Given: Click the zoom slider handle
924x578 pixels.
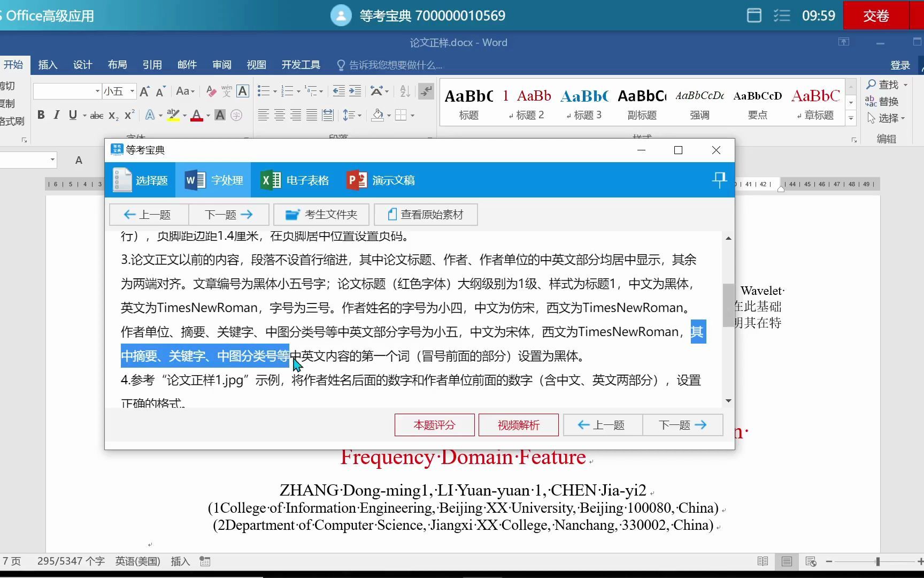Looking at the screenshot, I should click(x=877, y=561).
